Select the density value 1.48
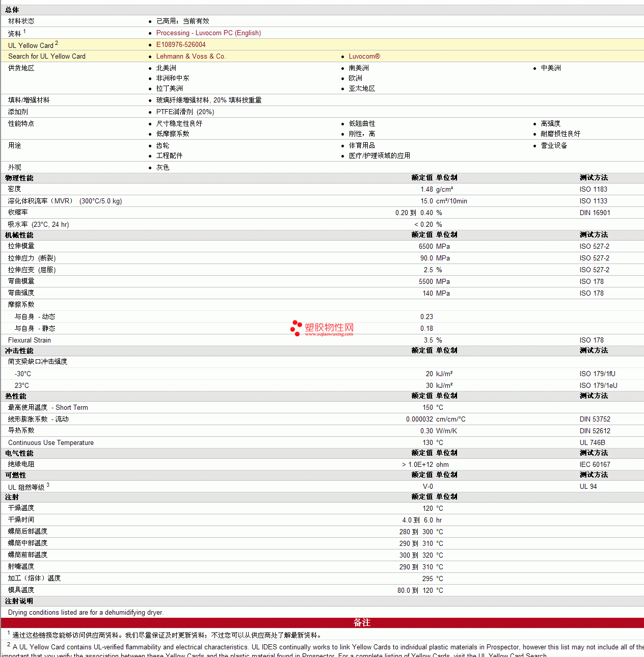The width and height of the screenshot is (644, 657). (x=427, y=189)
